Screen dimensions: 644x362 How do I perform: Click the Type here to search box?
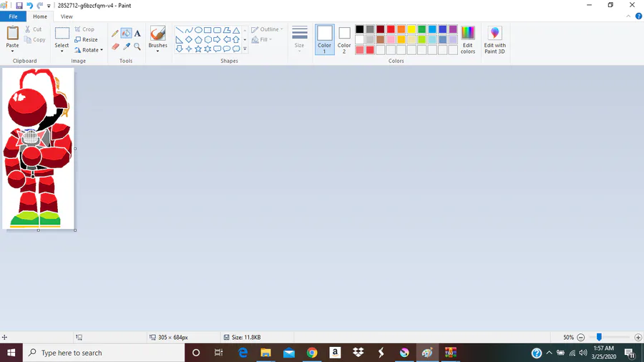[104, 353]
